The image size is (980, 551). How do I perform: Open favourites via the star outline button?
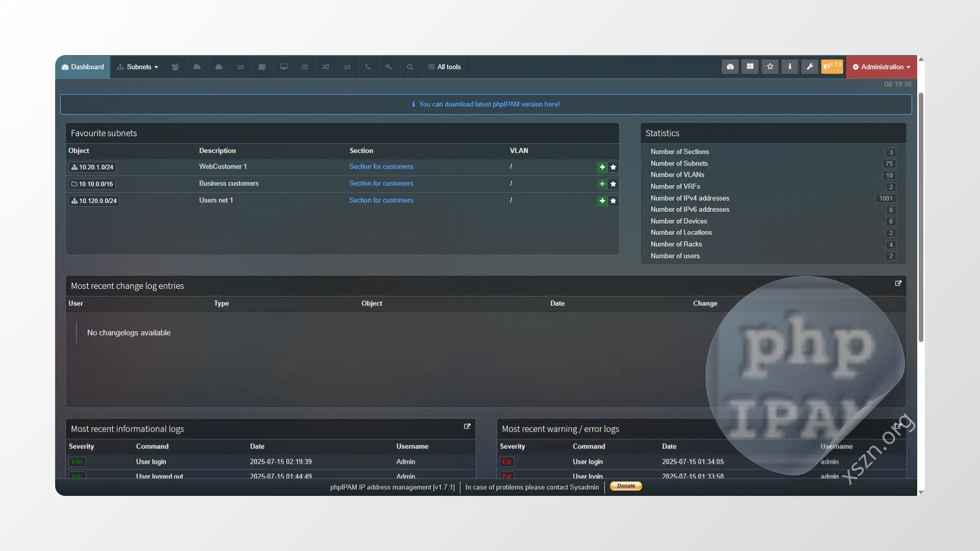point(770,67)
